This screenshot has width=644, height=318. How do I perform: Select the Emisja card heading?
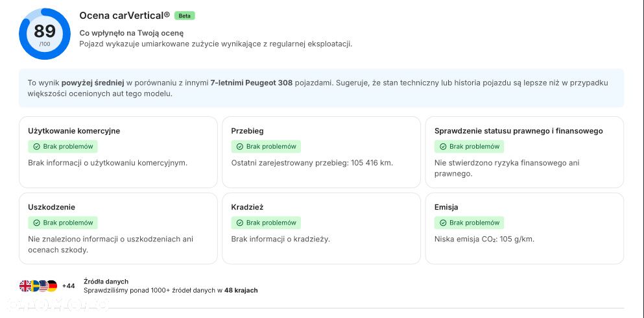[x=446, y=207]
